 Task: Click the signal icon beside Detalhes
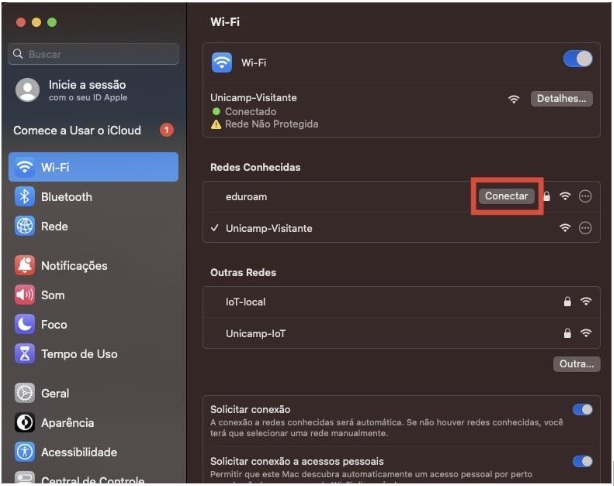513,99
